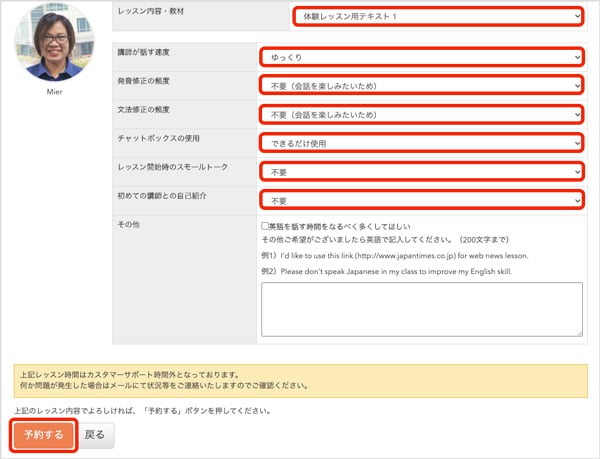Expand the チャットボックスの使用 dropdown
The height and width of the screenshot is (459, 600).
421,143
